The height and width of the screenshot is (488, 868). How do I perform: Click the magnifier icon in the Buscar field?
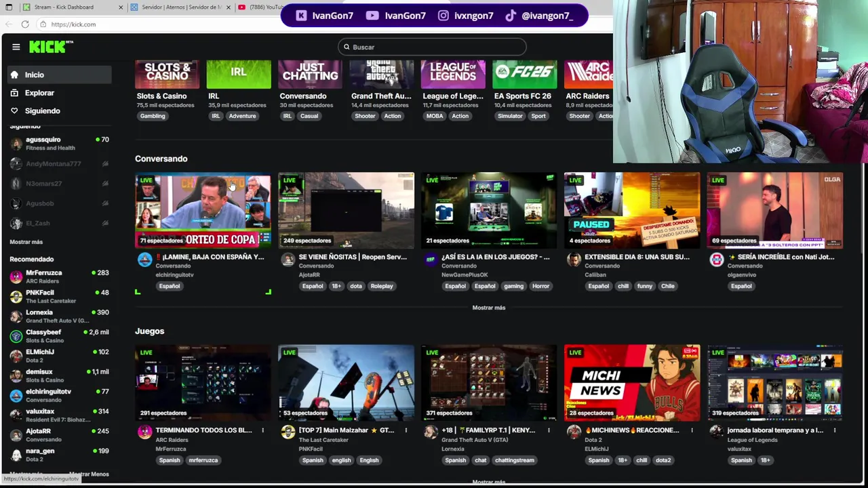pos(347,47)
